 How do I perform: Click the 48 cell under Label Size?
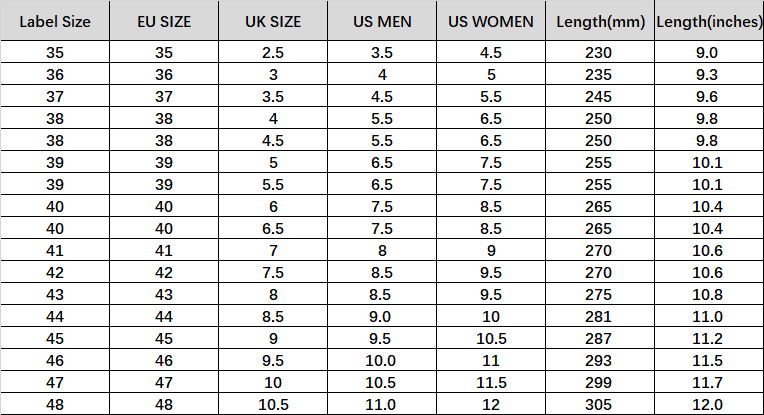pos(55,404)
